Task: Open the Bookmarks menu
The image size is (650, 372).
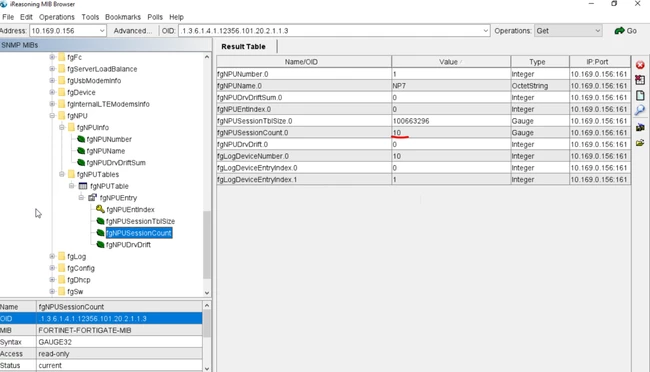Action: 123,17
